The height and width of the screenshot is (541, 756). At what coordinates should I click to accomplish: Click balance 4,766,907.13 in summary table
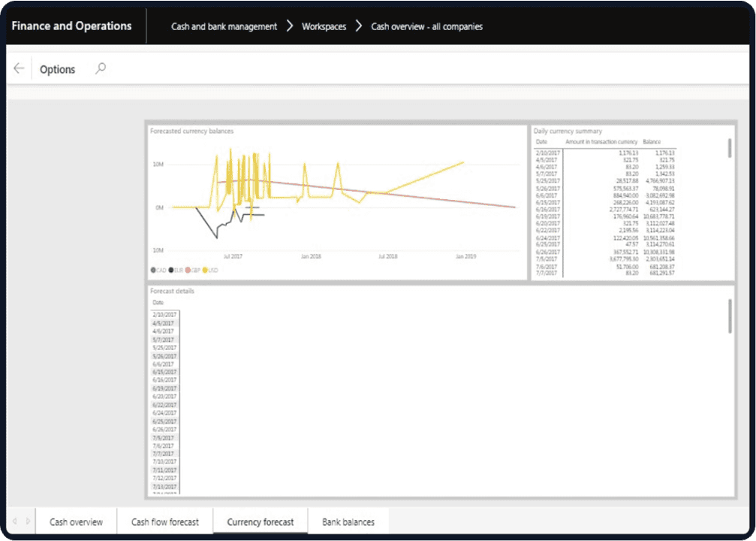tap(660, 181)
